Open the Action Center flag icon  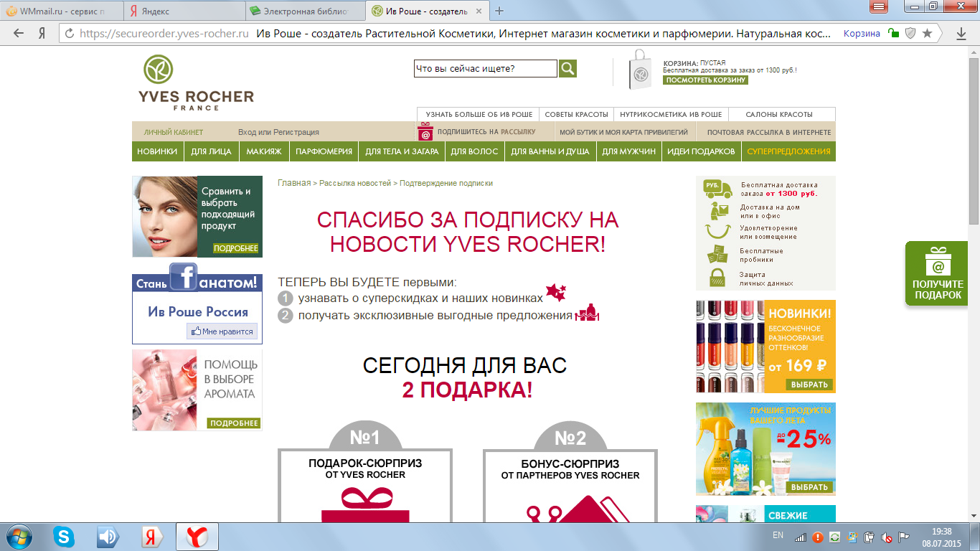[903, 537]
